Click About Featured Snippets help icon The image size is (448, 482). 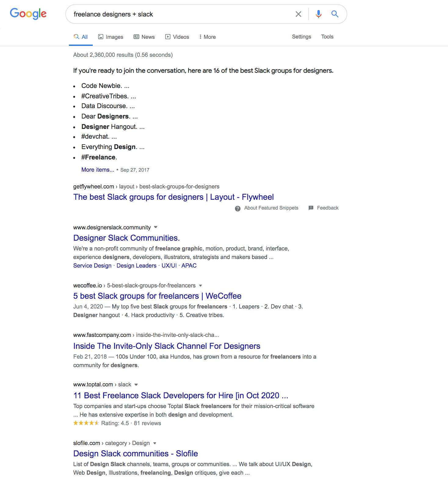(x=238, y=208)
